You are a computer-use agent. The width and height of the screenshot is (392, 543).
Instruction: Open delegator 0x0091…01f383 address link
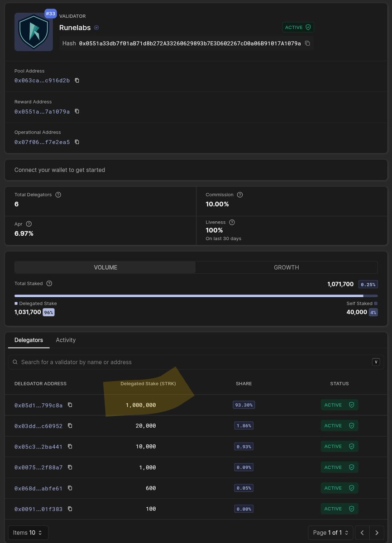tap(38, 509)
